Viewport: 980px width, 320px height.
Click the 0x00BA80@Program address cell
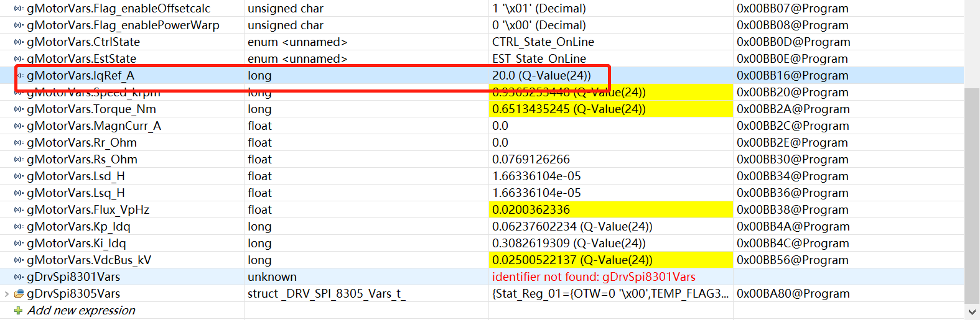coord(793,293)
